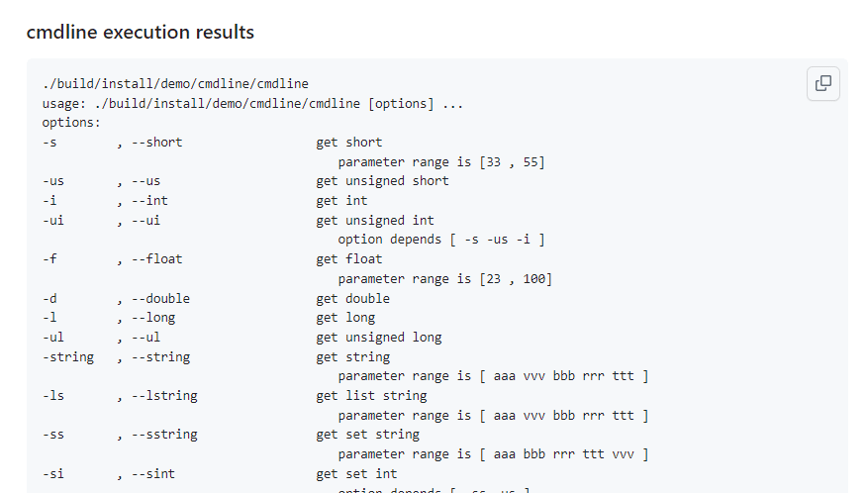This screenshot has width=868, height=493.
Task: Click the 'get set int' description
Action: (356, 474)
